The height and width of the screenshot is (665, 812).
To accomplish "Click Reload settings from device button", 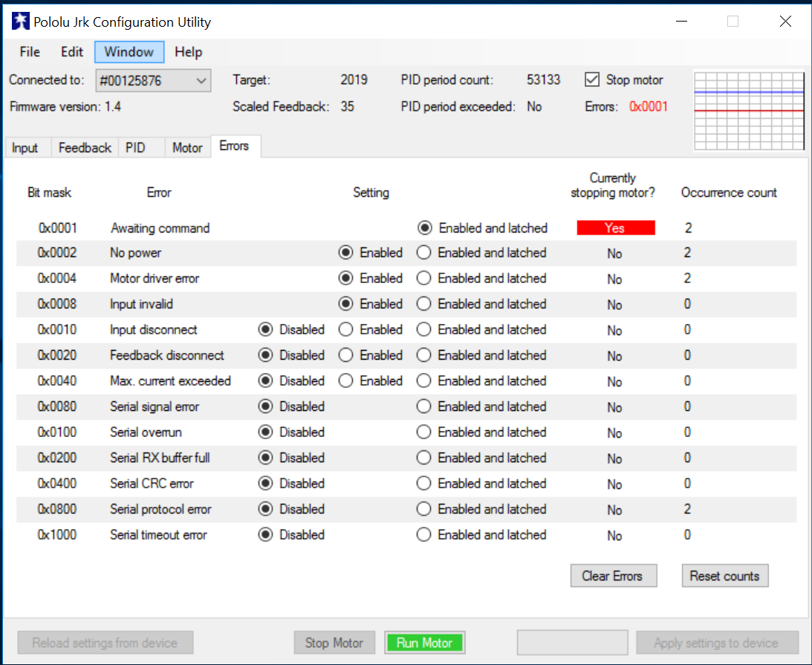I will (105, 643).
